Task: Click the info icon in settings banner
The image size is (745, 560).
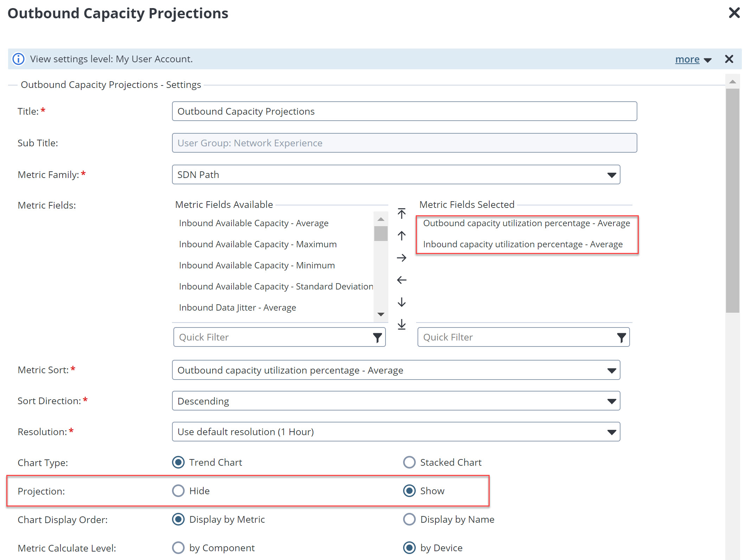Action: 19,59
